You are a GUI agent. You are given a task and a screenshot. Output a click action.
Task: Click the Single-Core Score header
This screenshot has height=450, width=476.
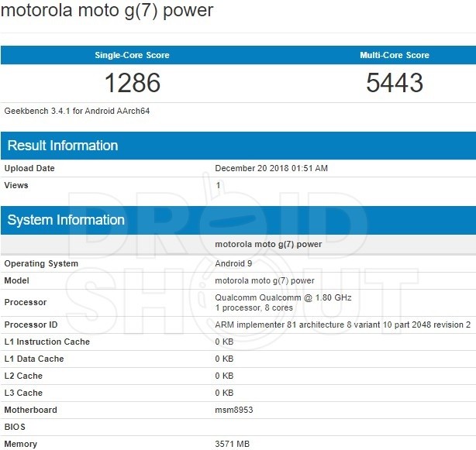[132, 55]
